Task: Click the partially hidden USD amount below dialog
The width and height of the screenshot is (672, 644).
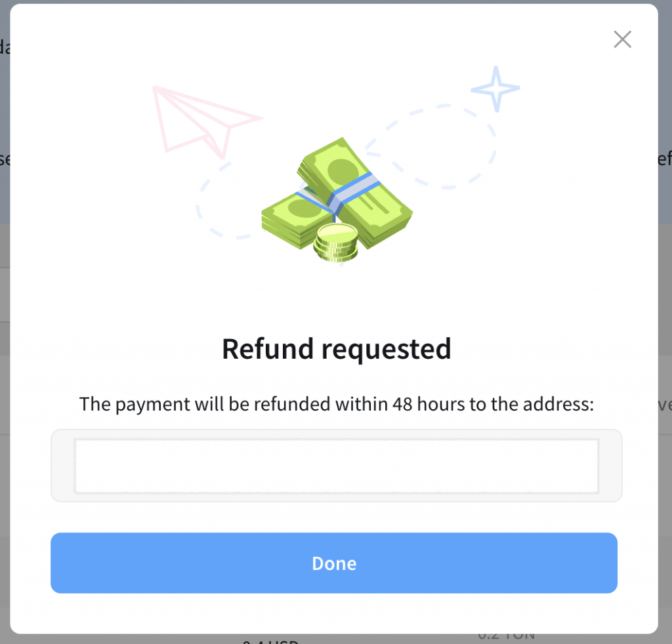Action: pyautogui.click(x=270, y=641)
